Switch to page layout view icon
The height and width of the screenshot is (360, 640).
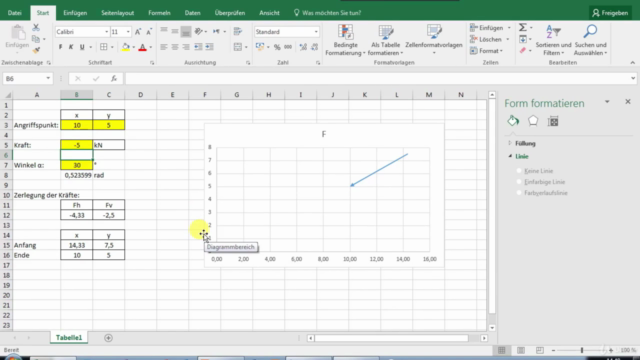(521, 350)
